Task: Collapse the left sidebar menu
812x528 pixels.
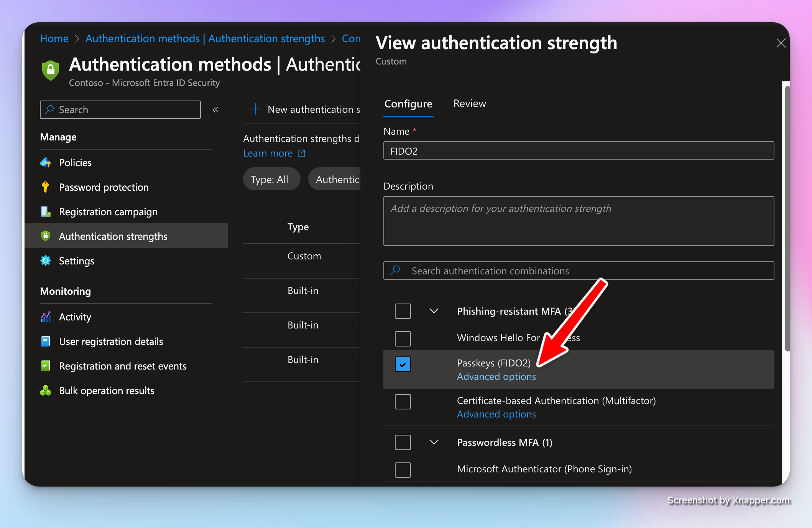Action: [215, 110]
